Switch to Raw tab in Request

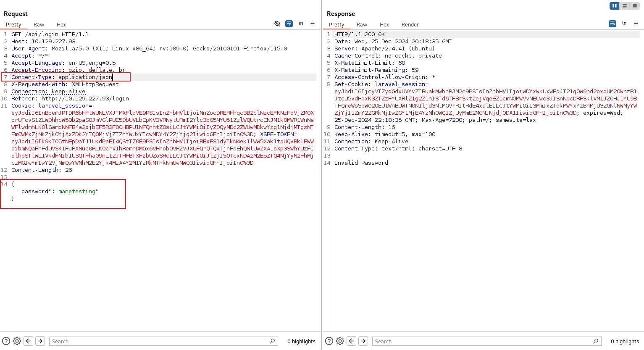point(39,25)
